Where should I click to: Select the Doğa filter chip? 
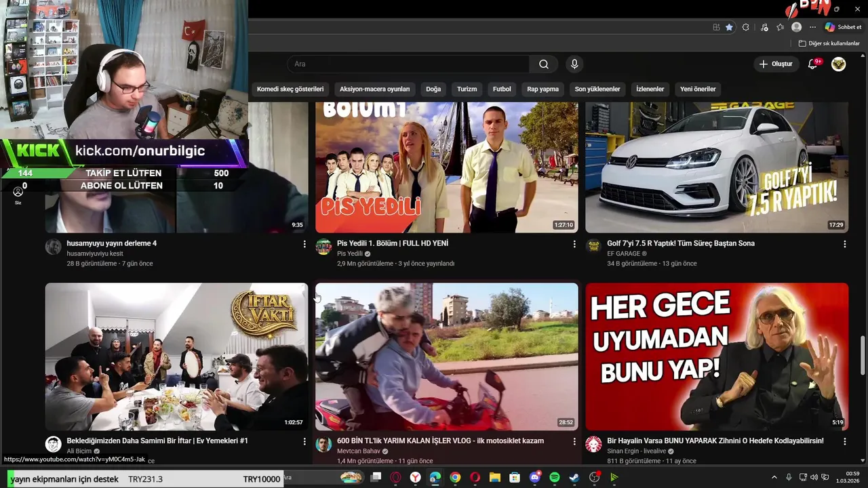pyautogui.click(x=433, y=89)
